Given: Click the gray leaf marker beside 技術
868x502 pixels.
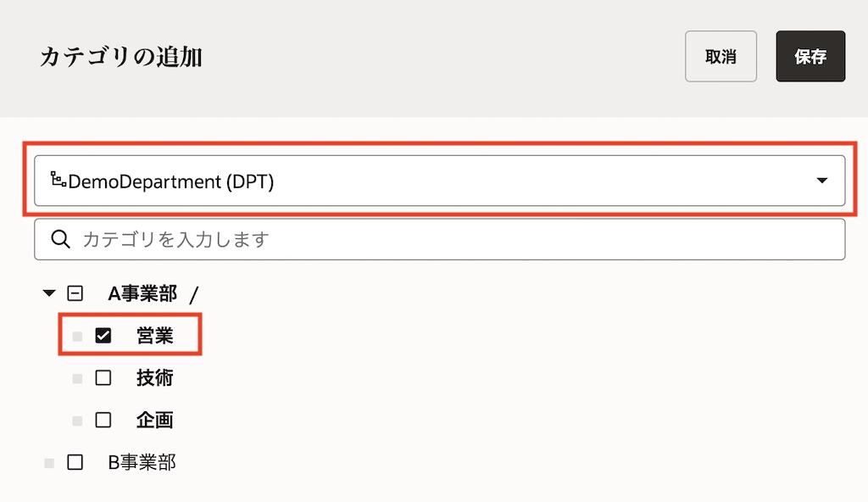Looking at the screenshot, I should click(x=77, y=378).
